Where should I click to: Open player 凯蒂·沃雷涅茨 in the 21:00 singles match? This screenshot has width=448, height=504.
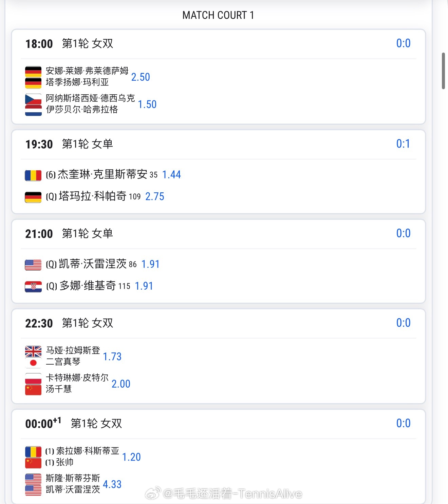coord(93,264)
